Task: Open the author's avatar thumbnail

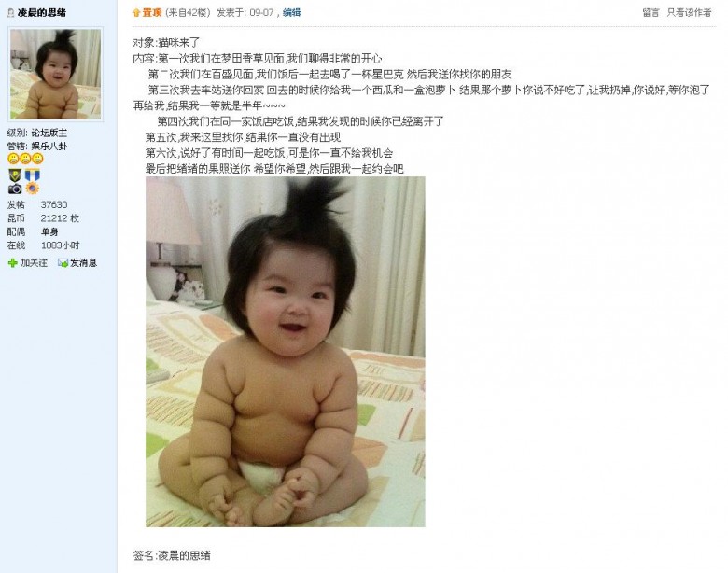Action: 56,75
